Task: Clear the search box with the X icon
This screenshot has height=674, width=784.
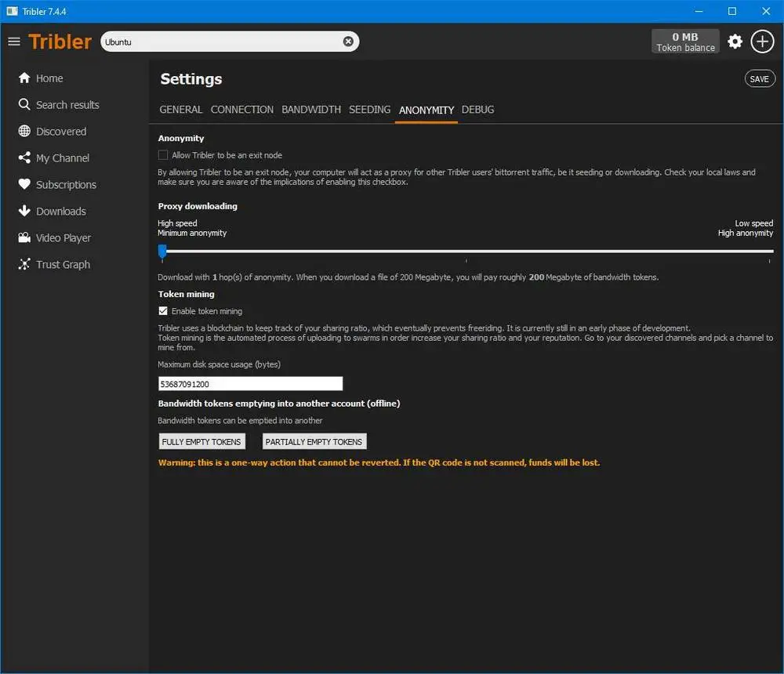Action: 348,42
